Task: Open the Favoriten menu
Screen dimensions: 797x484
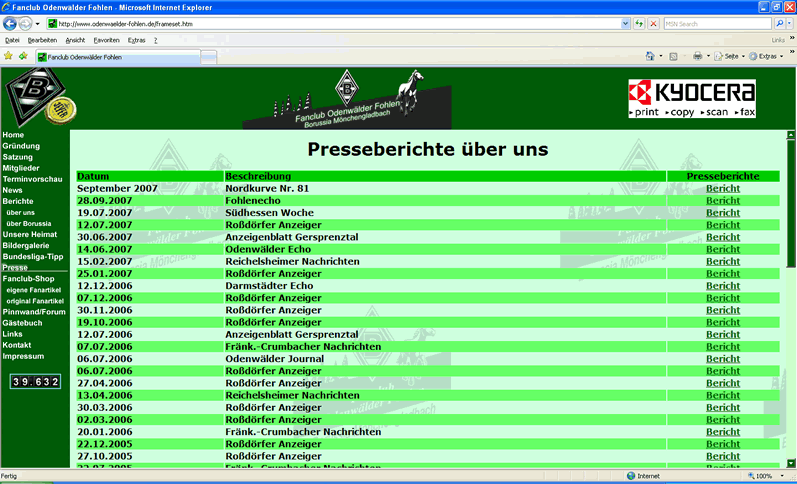Action: [106, 40]
